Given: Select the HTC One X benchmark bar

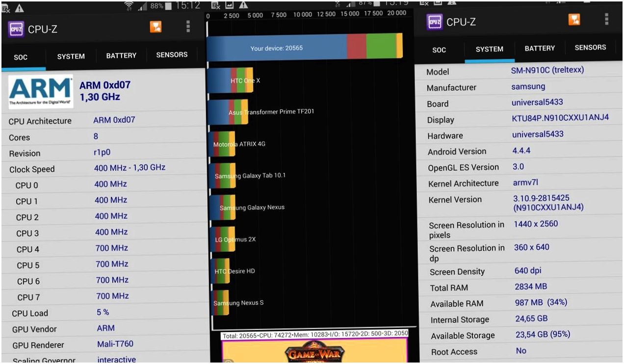Looking at the screenshot, I should [x=230, y=80].
